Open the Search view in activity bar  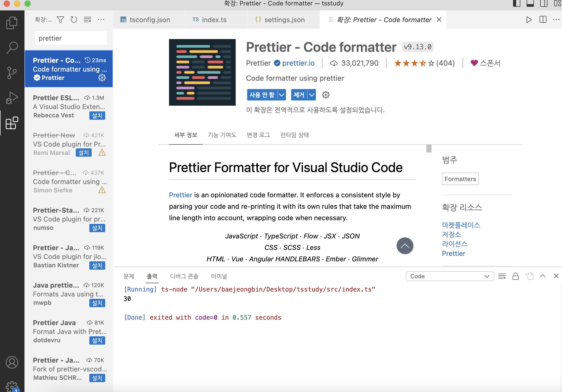[x=12, y=48]
